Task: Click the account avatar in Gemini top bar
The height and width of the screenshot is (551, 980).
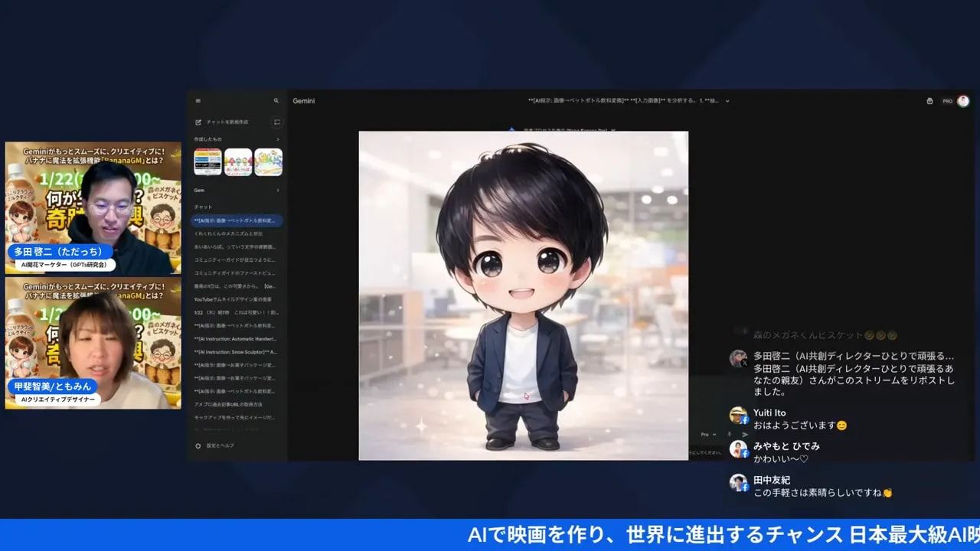Action: point(963,101)
